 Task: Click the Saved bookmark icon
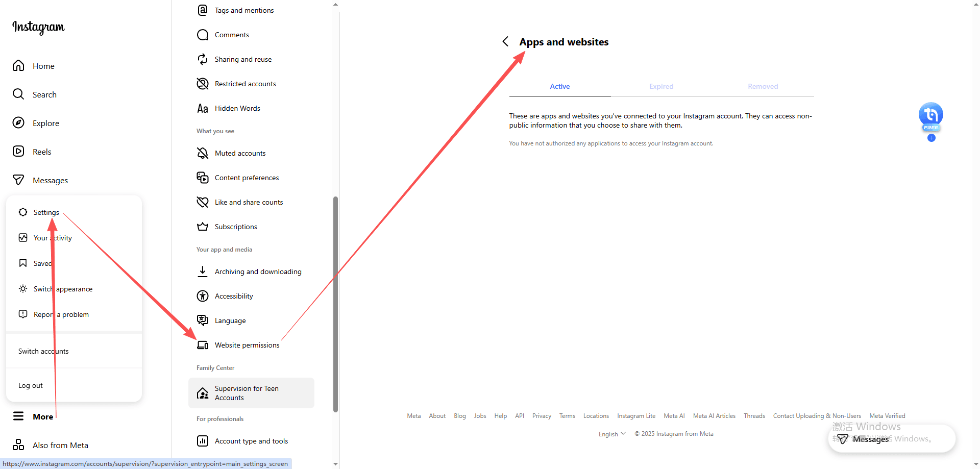(23, 263)
